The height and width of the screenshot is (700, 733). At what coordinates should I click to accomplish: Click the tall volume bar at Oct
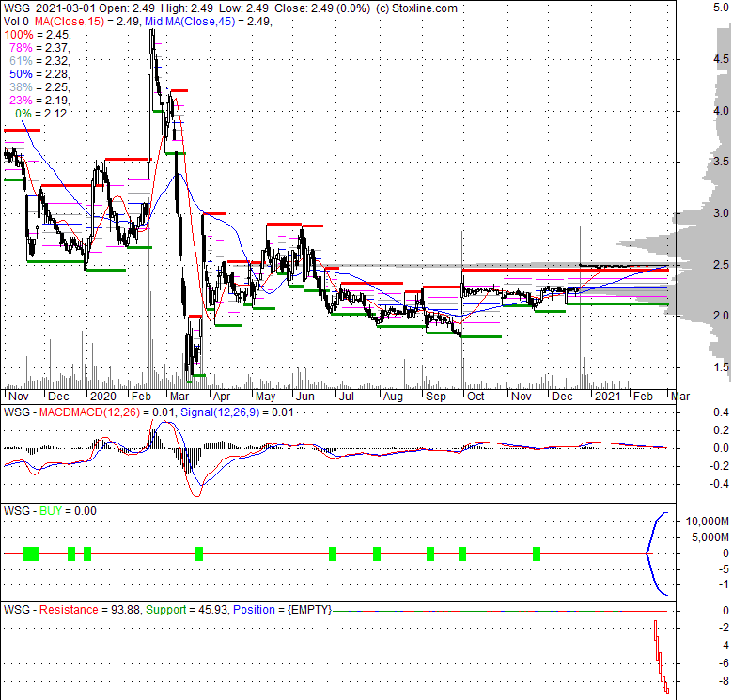pos(462,310)
